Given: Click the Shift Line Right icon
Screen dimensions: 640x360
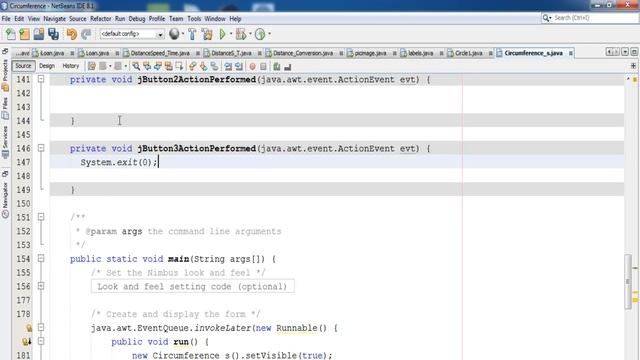Looking at the screenshot, I should coord(239,66).
